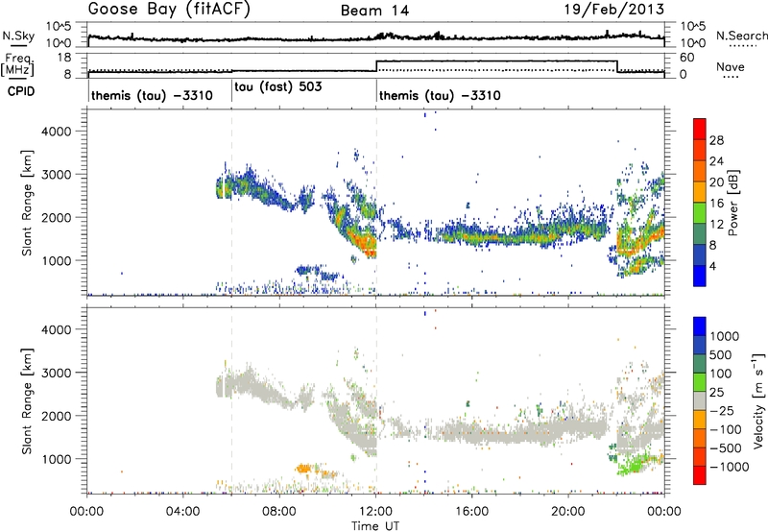The width and height of the screenshot is (768, 532).
Task: Click the "Goose Bay (fitACF)" plot title
Action: [x=169, y=10]
